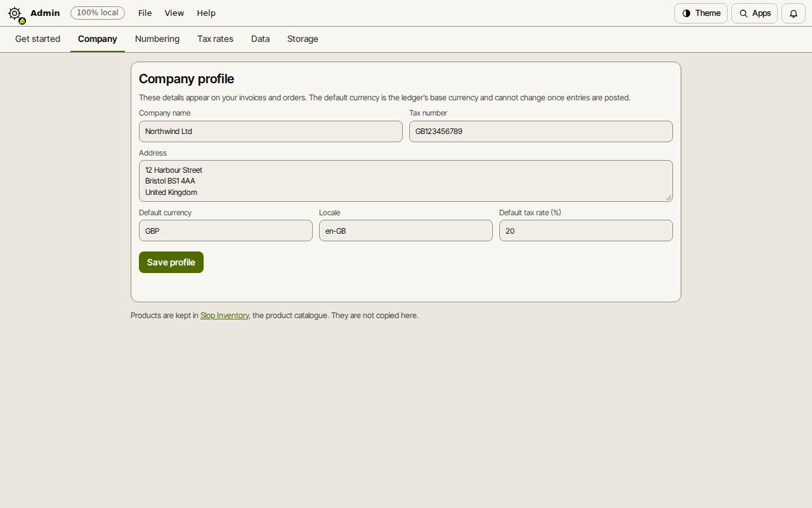Go to the Numbering tab

(x=157, y=39)
